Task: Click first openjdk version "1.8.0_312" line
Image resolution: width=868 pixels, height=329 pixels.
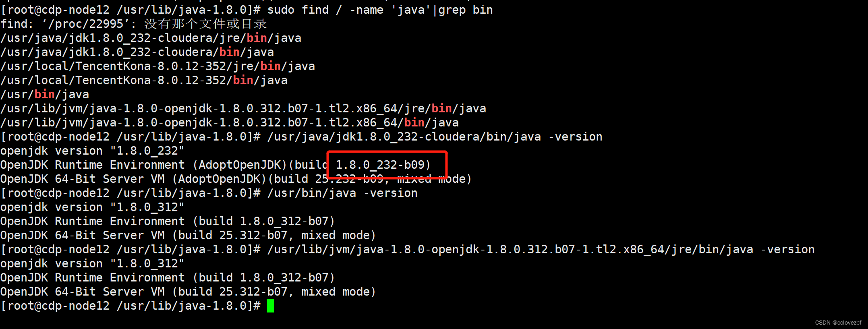Action: click(x=92, y=207)
